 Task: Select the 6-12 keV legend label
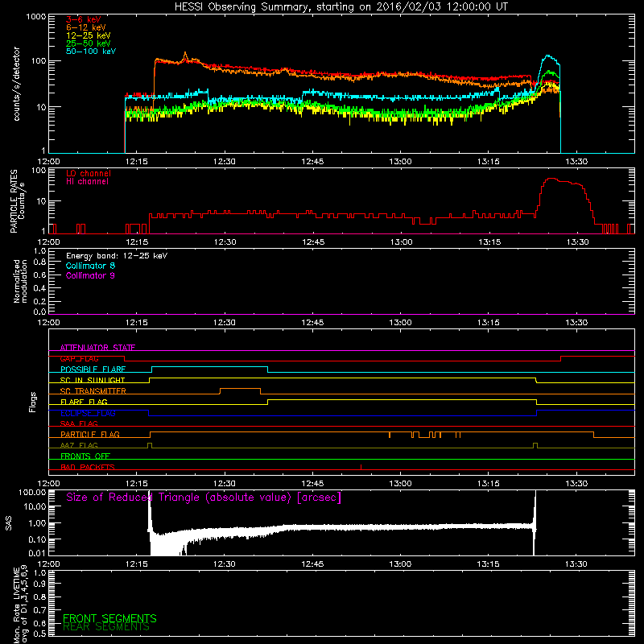tap(86, 27)
